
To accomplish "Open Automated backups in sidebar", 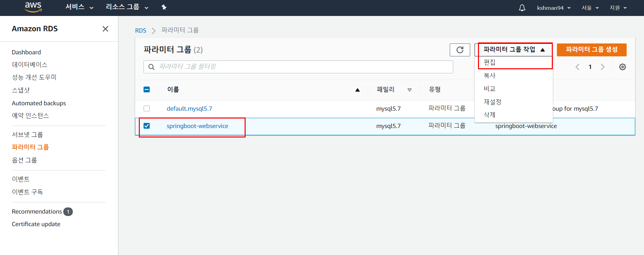I will tap(39, 103).
